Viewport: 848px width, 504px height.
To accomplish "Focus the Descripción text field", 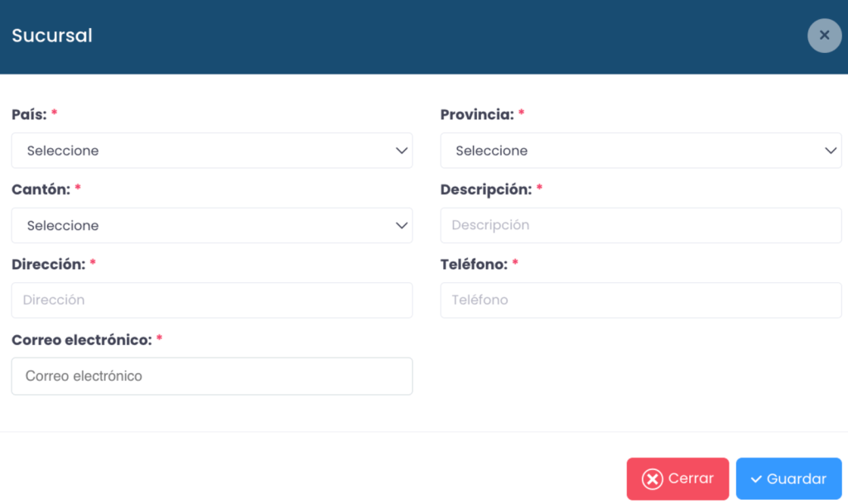I will [x=640, y=225].
